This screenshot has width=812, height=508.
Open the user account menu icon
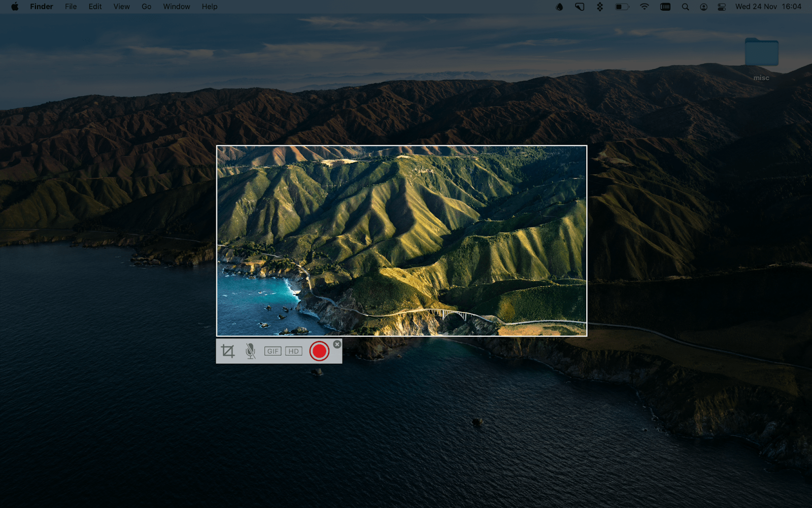703,7
